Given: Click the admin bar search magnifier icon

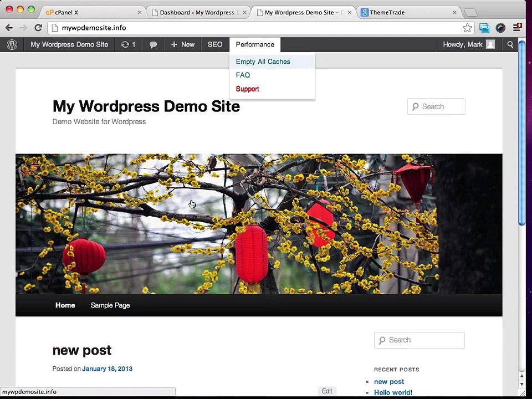Looking at the screenshot, I should (x=510, y=44).
